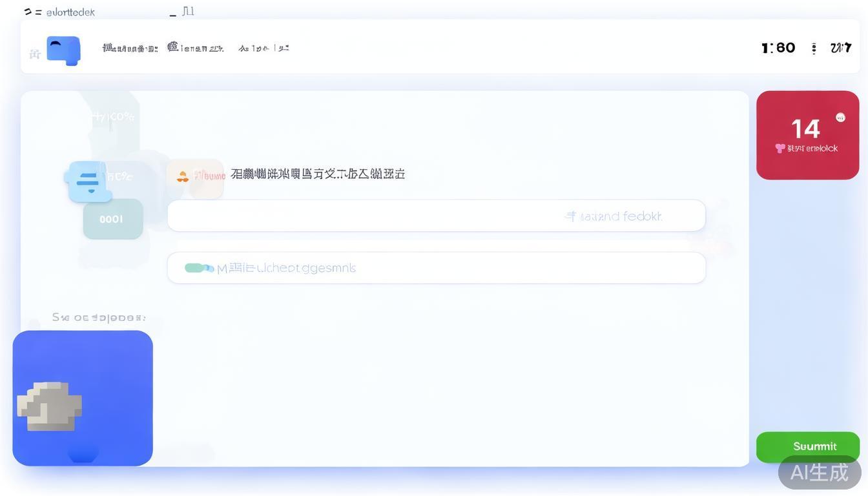Click inside the feedback input field
Image resolution: width=868 pixels, height=496 pixels.
pos(436,216)
